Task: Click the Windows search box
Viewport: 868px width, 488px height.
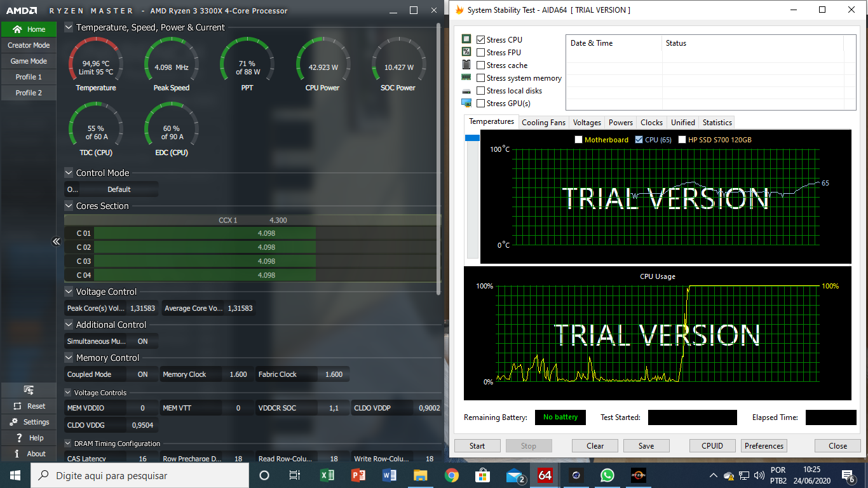Action: [139, 475]
